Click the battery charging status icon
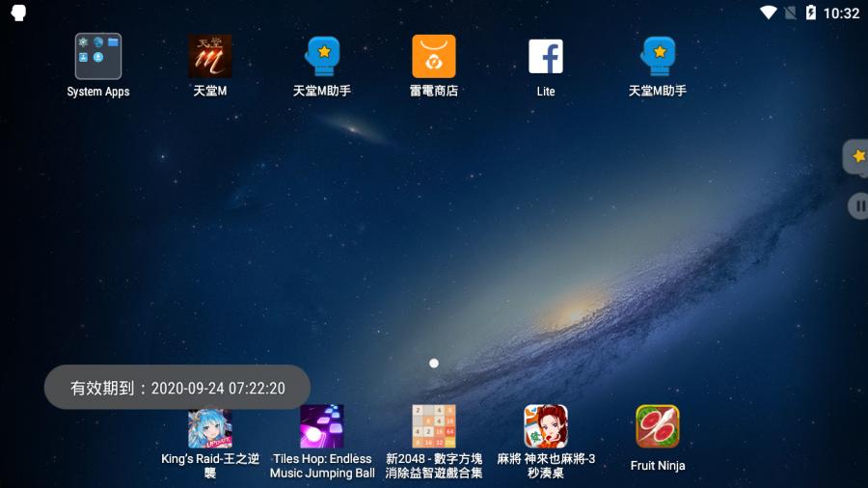This screenshot has height=488, width=868. point(811,13)
